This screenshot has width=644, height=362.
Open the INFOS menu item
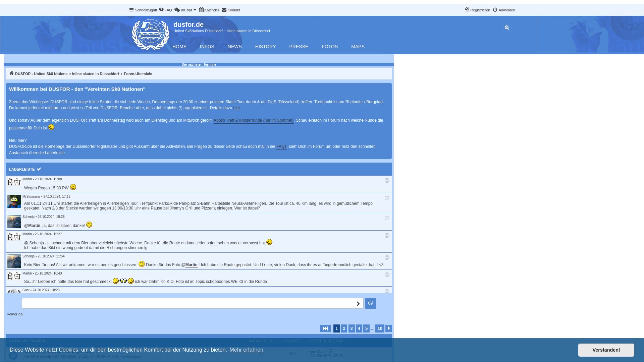[207, 47]
